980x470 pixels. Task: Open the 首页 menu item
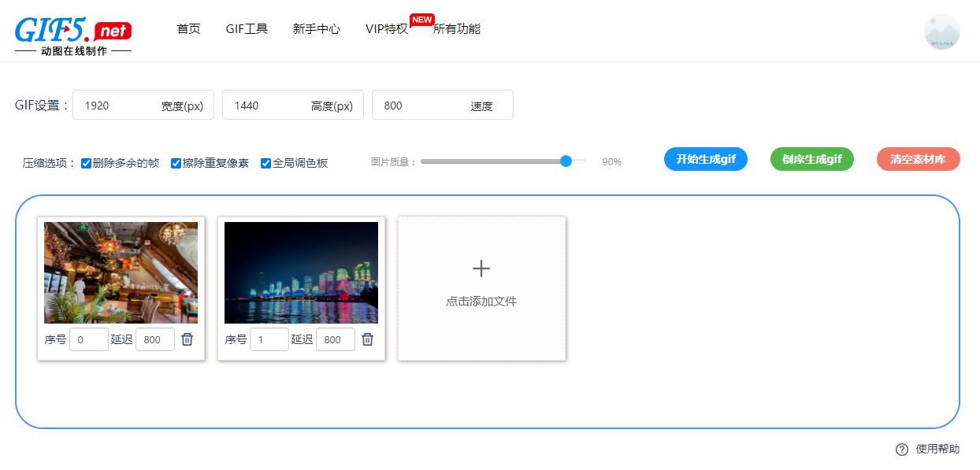click(188, 28)
